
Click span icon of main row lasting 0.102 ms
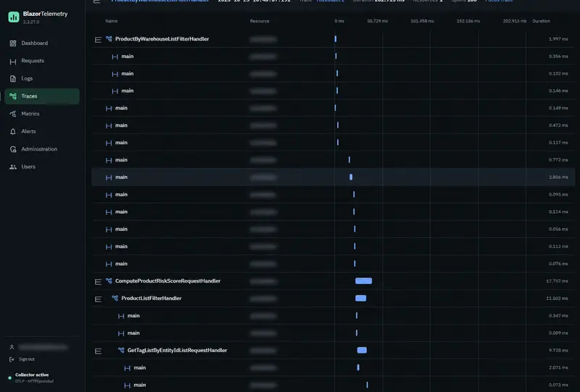115,74
